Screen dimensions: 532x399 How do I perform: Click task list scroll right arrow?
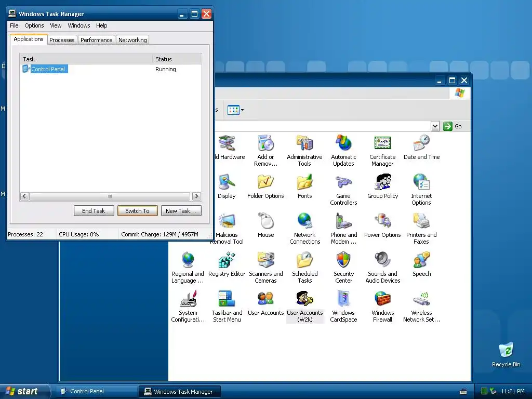coord(196,196)
